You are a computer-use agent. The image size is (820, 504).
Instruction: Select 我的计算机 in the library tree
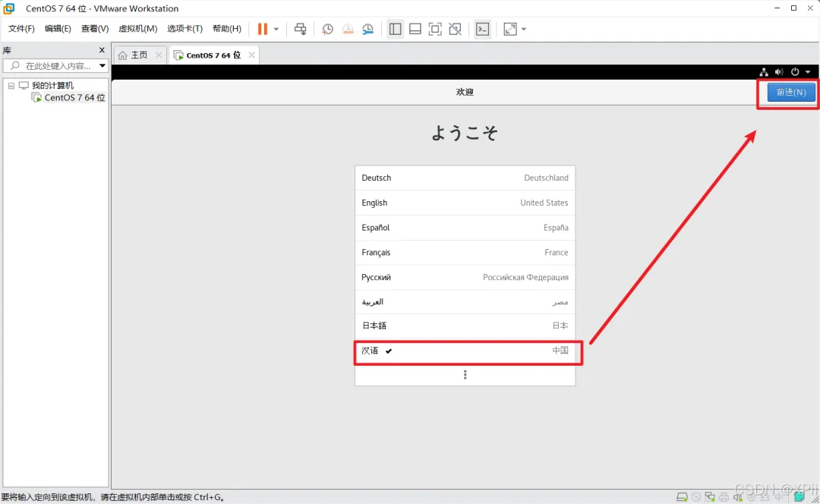[52, 85]
